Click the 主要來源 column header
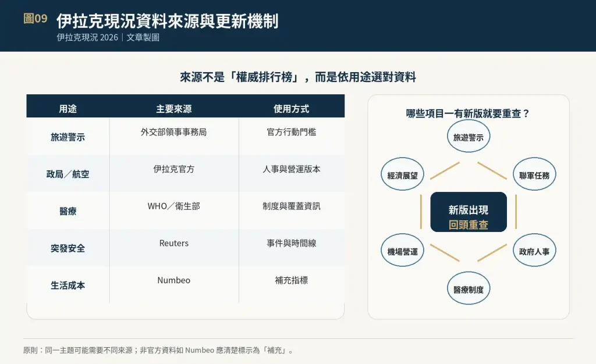 click(x=173, y=109)
